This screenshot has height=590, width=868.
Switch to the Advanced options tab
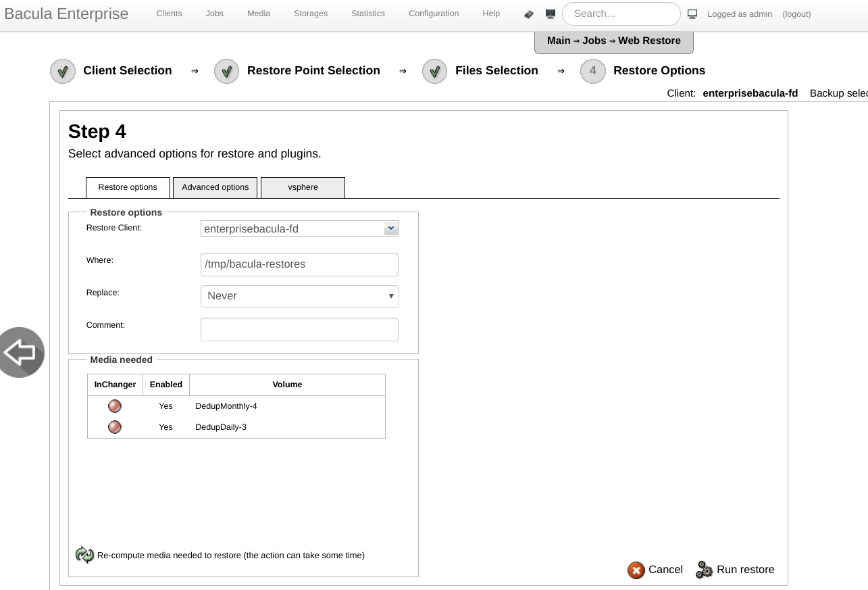[x=215, y=187]
